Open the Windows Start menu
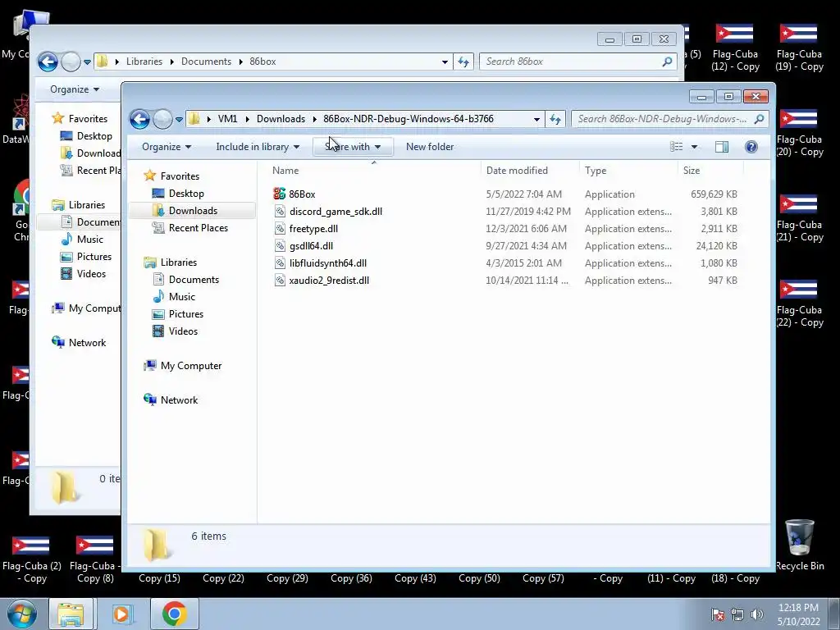Screen dimensions: 840x630 21,614
